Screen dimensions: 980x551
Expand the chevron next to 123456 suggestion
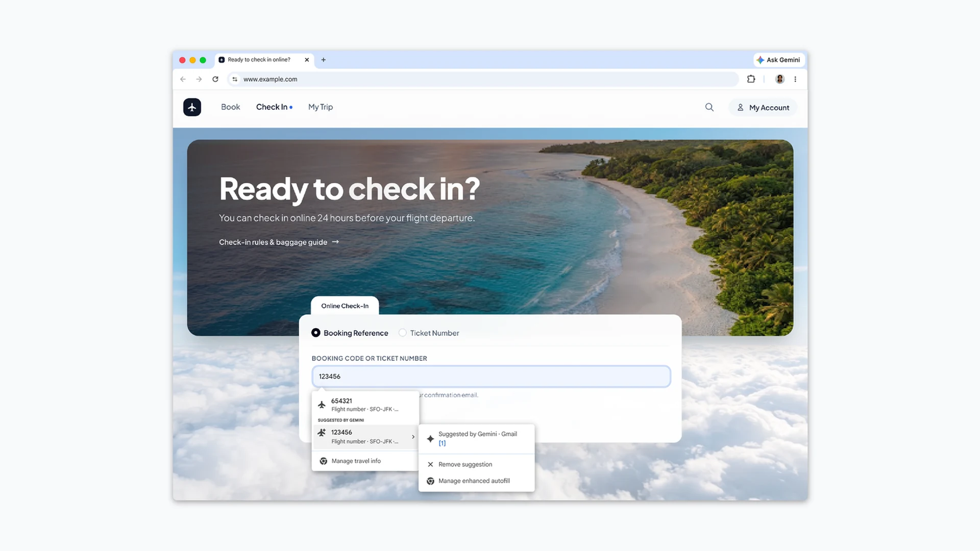coord(413,437)
